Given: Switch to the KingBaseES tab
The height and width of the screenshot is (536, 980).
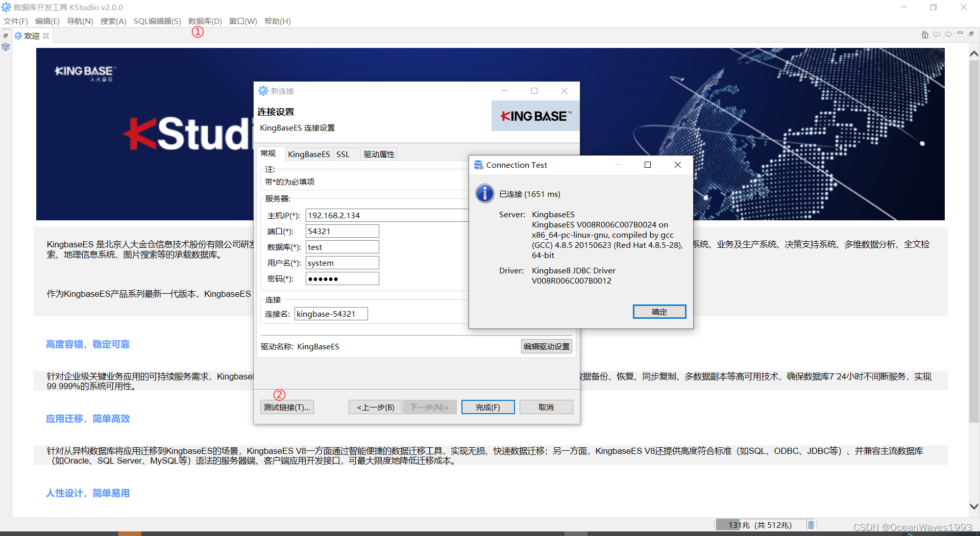Looking at the screenshot, I should 309,154.
